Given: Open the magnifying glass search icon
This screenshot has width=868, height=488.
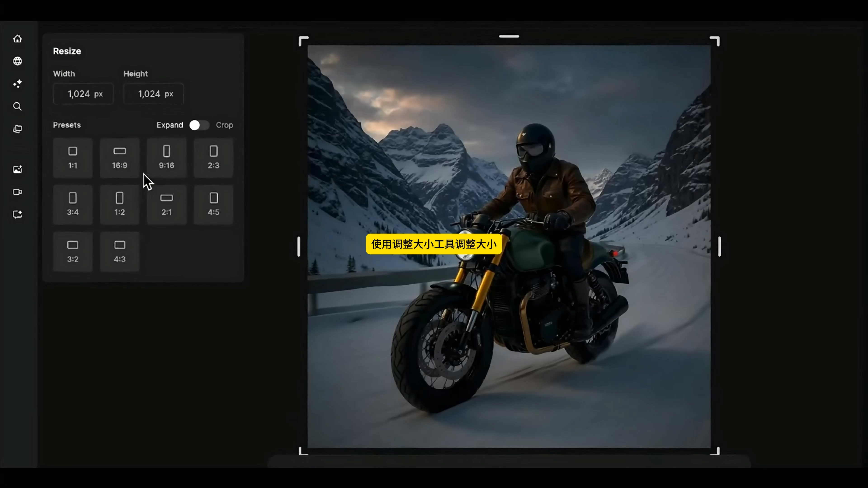Looking at the screenshot, I should pos(18,106).
